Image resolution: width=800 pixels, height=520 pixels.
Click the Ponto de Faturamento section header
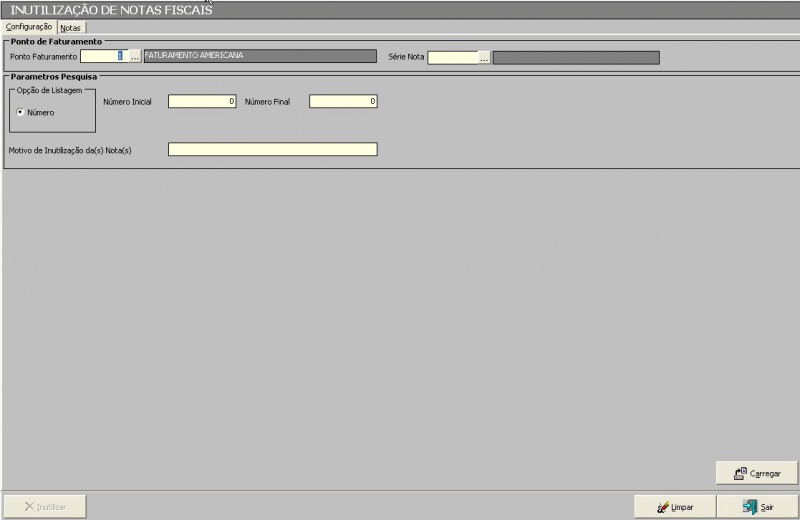point(56,42)
